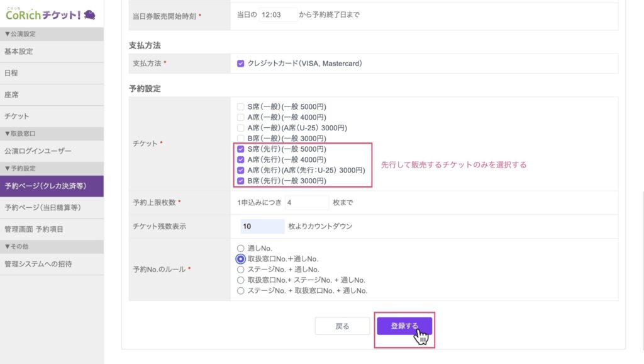
Task: Open 座席 sidebar item
Action: tap(11, 94)
